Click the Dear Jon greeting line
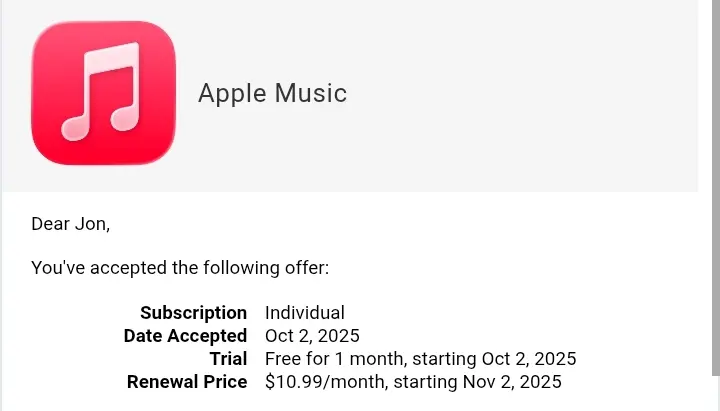Viewport: 720px width, 411px height. pos(71,224)
